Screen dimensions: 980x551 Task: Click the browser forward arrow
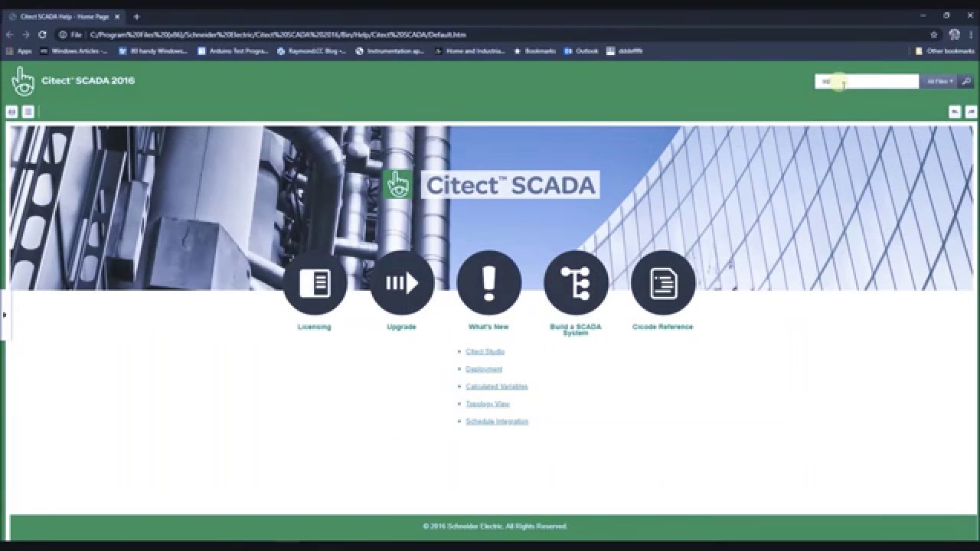coord(25,34)
